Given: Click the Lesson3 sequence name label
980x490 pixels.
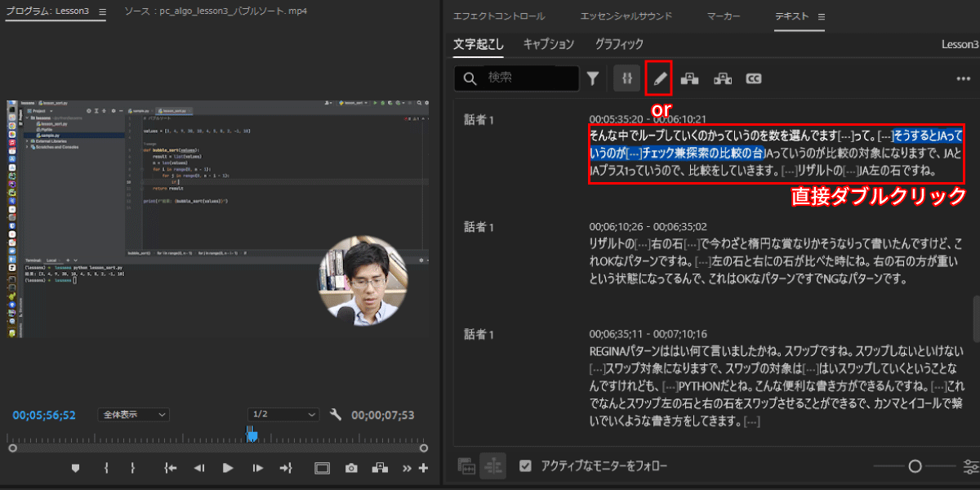Looking at the screenshot, I should [x=960, y=44].
